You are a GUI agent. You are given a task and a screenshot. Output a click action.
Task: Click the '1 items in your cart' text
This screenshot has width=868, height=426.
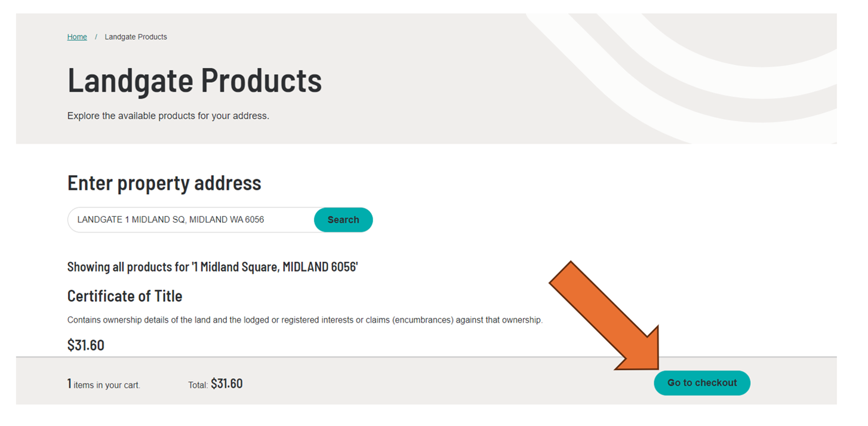(x=106, y=385)
